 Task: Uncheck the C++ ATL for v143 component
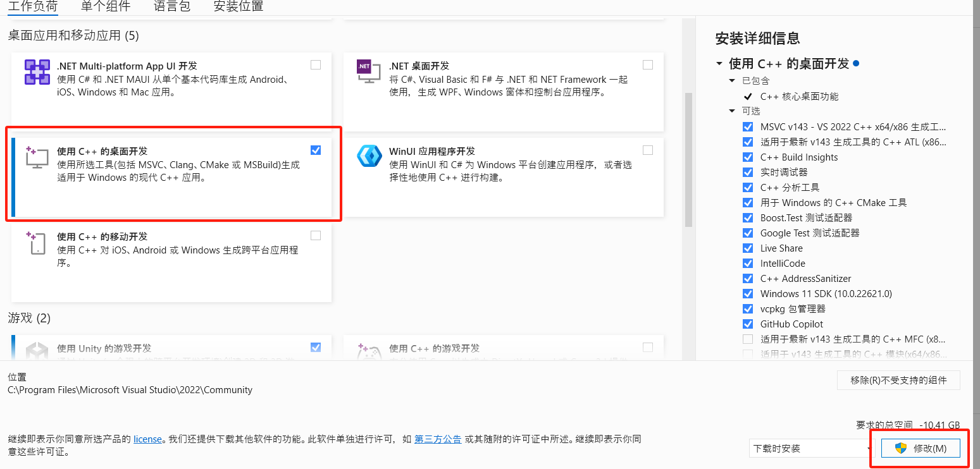point(748,142)
